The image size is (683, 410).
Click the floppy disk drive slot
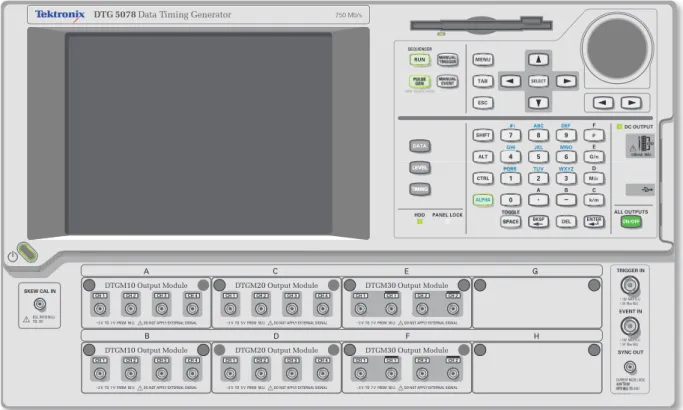point(481,25)
